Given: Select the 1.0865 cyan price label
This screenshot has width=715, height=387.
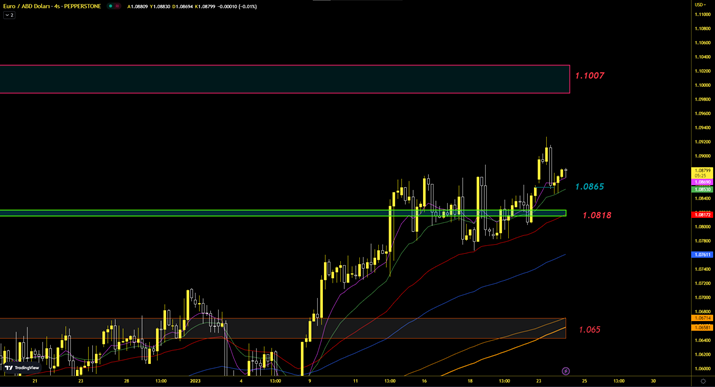Looking at the screenshot, I should click(590, 186).
